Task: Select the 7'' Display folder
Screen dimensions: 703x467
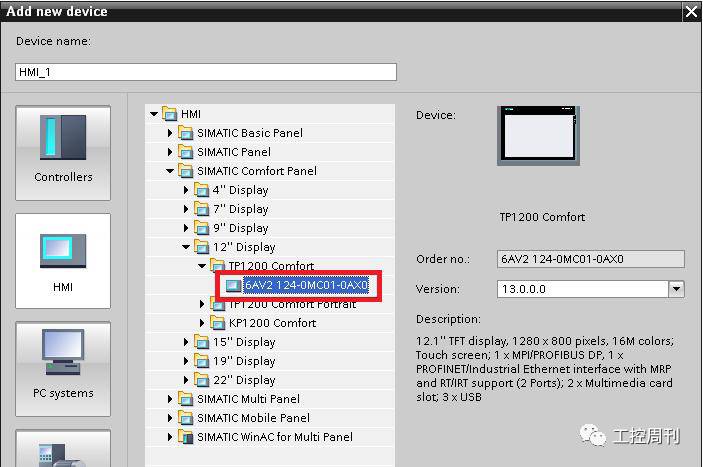Action: click(x=240, y=209)
